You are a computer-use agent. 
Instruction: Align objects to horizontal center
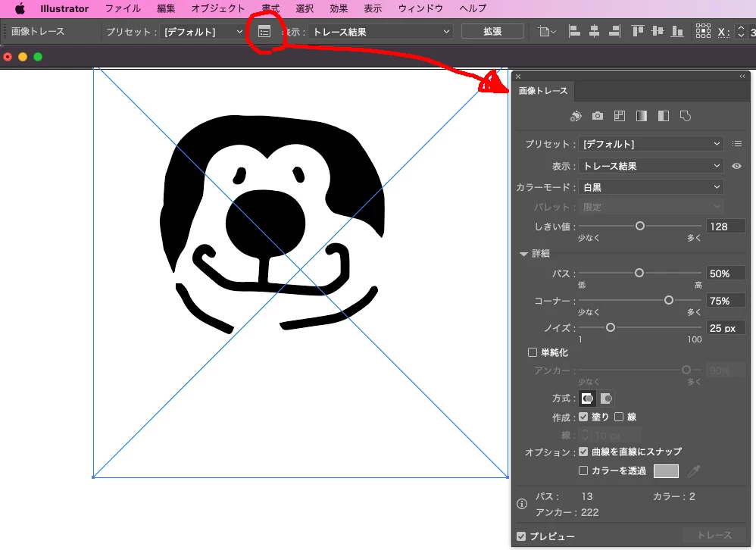pos(595,31)
